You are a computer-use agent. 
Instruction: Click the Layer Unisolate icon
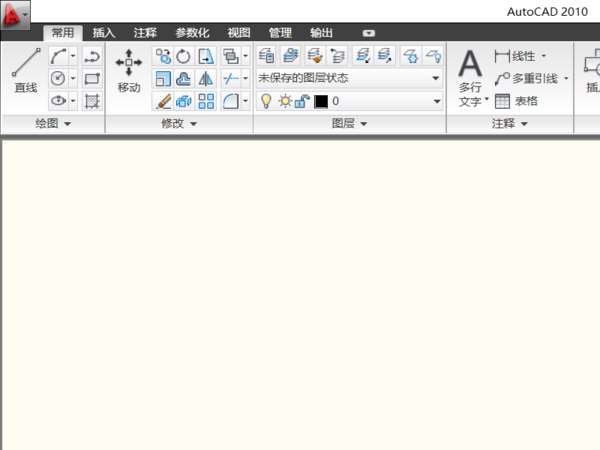click(x=384, y=55)
